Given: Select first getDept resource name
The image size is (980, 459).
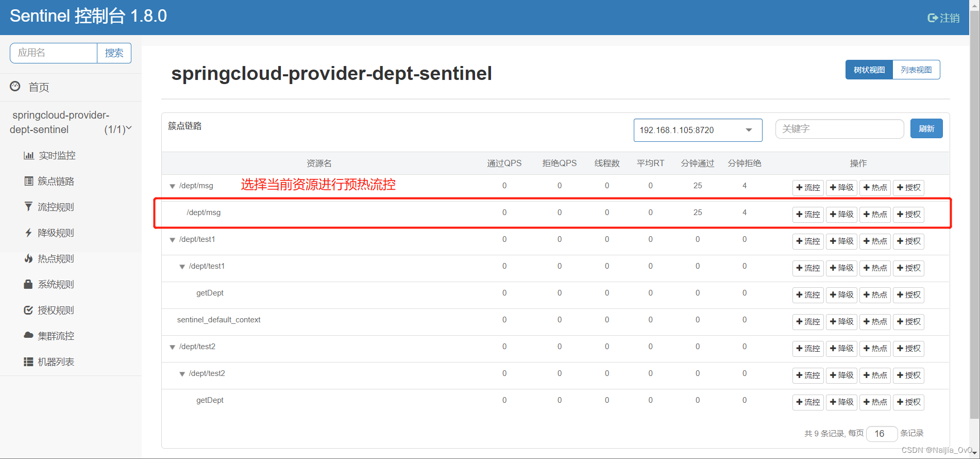Looking at the screenshot, I should click(210, 293).
